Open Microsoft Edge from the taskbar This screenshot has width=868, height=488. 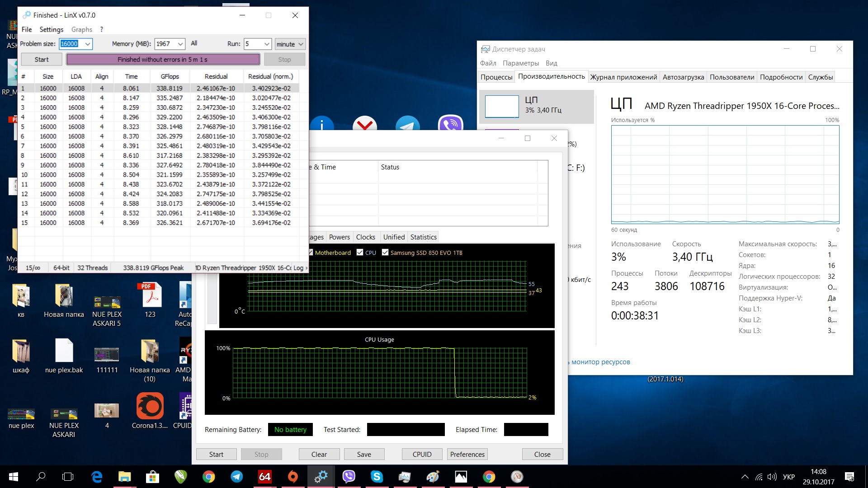[97, 477]
